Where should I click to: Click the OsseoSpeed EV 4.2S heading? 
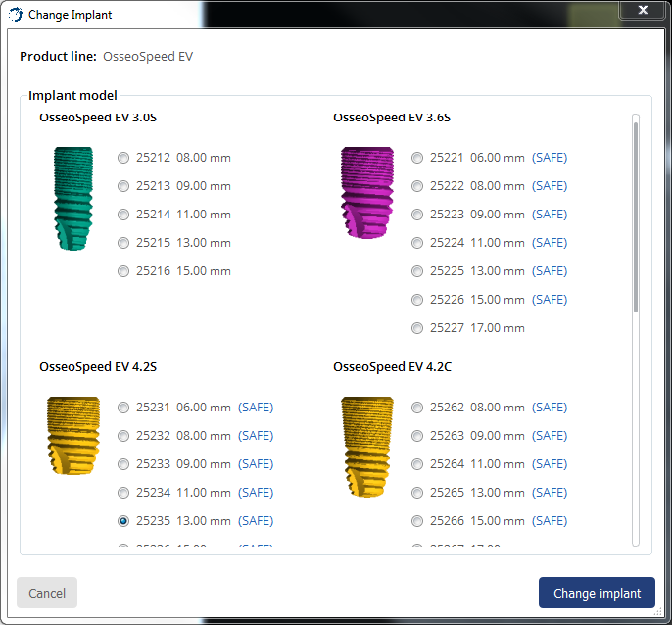point(98,367)
